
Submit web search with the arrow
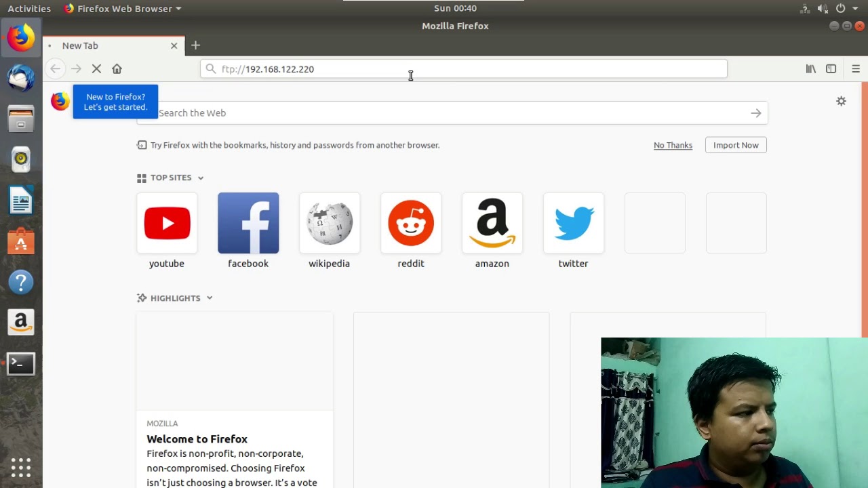coord(755,113)
